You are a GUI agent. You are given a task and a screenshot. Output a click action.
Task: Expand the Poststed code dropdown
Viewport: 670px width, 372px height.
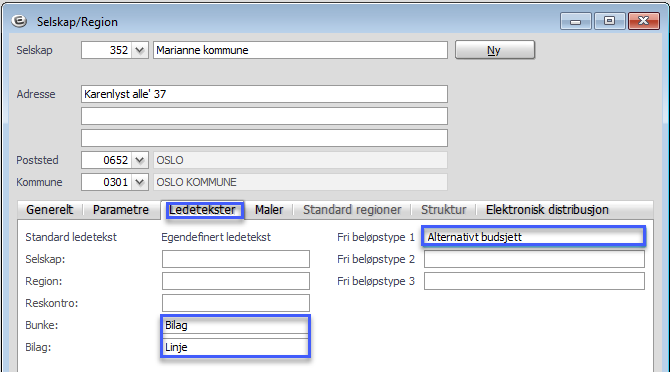pyautogui.click(x=140, y=160)
